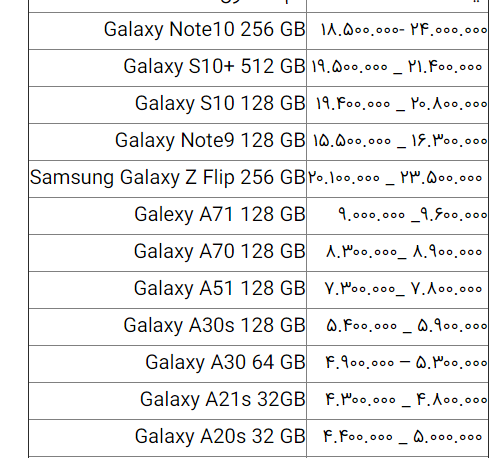Select the price range for Galaxy Note9
The image size is (502, 458).
[x=400, y=141]
